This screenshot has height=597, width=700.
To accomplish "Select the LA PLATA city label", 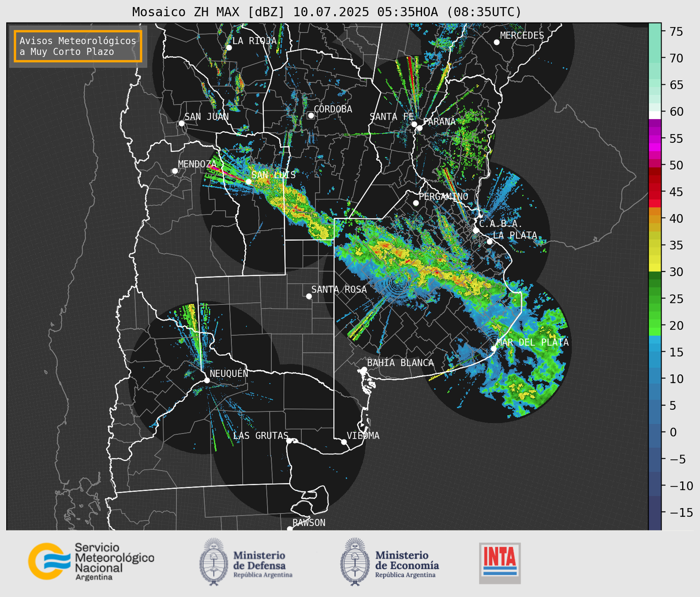I will (x=515, y=235).
